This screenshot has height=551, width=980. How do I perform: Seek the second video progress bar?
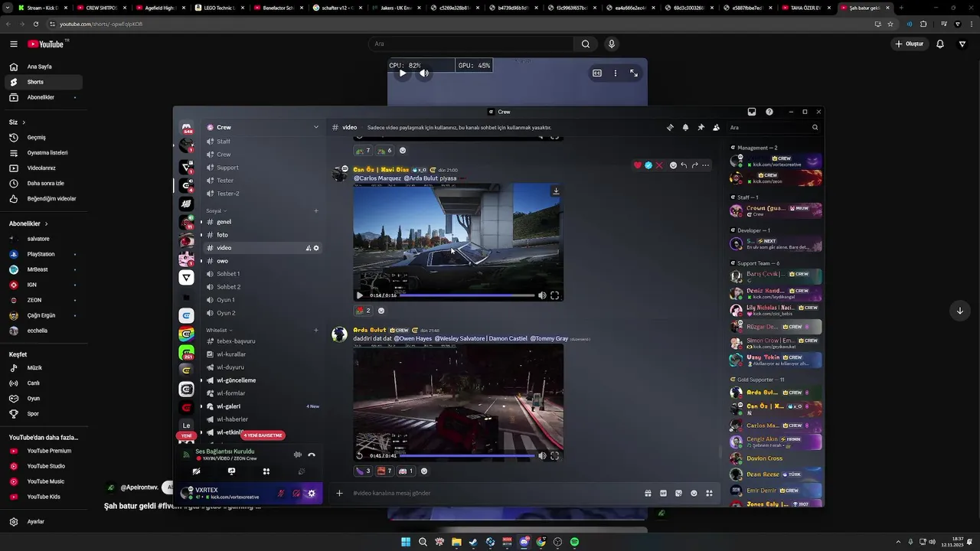point(467,455)
